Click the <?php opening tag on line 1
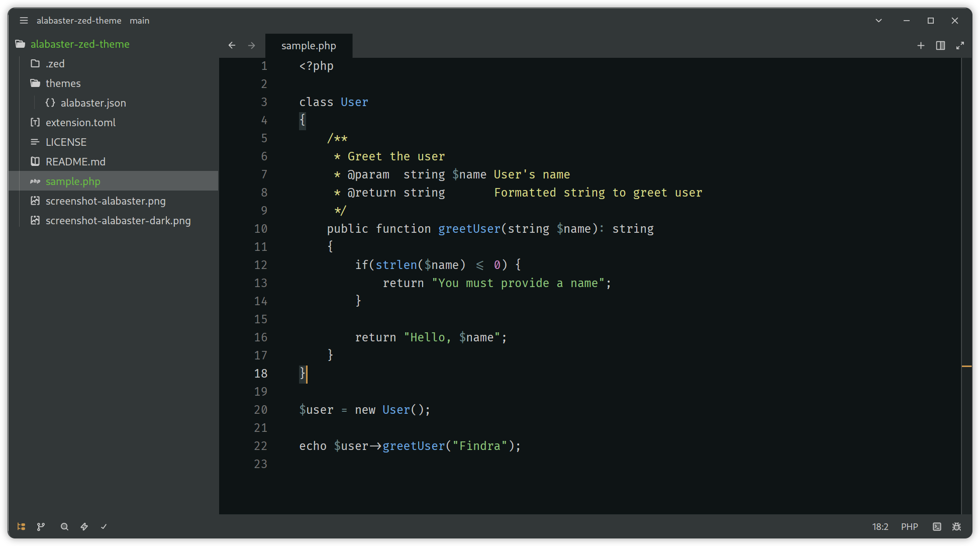 pos(316,66)
